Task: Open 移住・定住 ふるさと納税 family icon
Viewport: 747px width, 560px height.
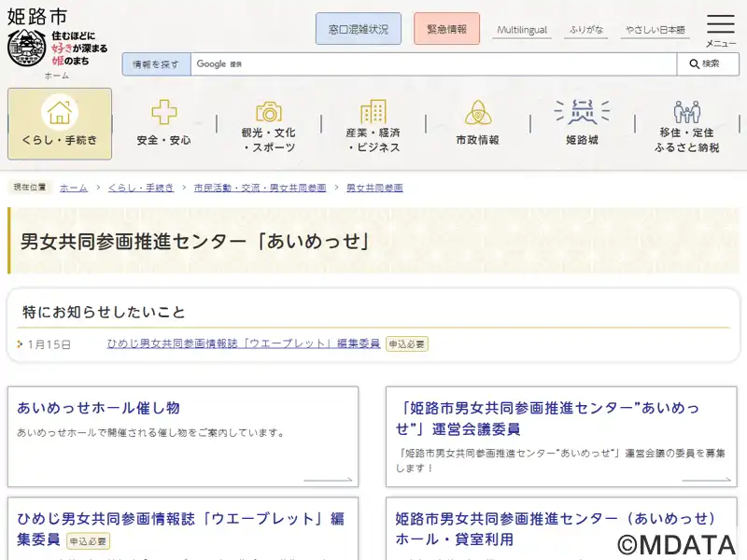Action: click(x=687, y=112)
